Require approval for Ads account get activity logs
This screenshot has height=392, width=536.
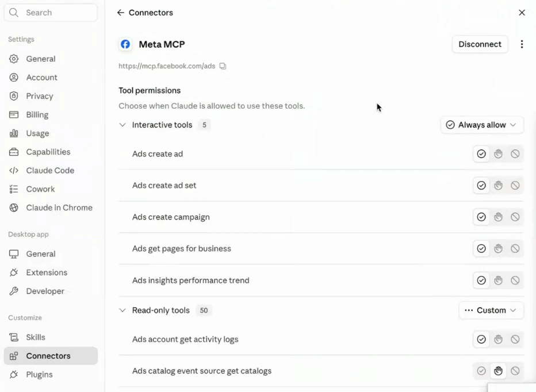pos(499,339)
